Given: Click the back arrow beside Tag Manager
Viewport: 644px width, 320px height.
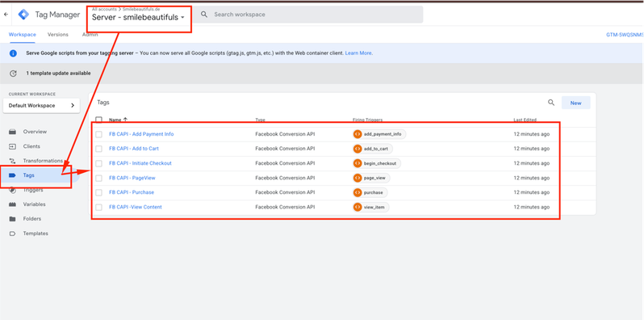Looking at the screenshot, I should 6,15.
